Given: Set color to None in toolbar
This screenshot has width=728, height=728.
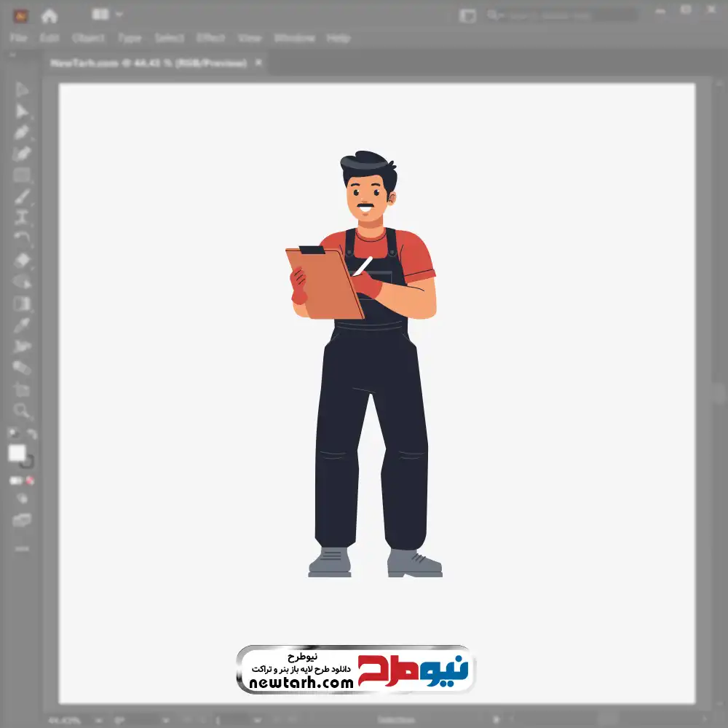Looking at the screenshot, I should (x=31, y=480).
